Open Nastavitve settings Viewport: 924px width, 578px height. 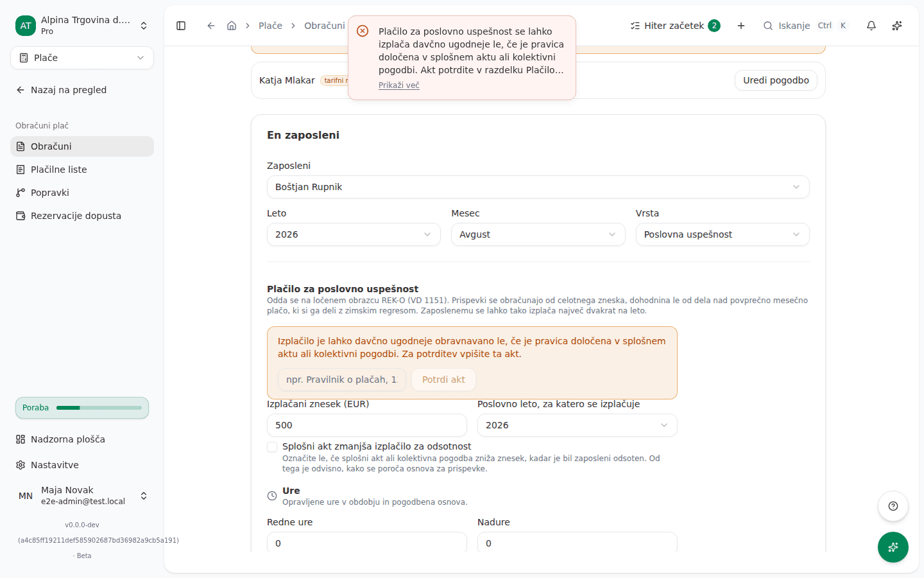pos(82,465)
